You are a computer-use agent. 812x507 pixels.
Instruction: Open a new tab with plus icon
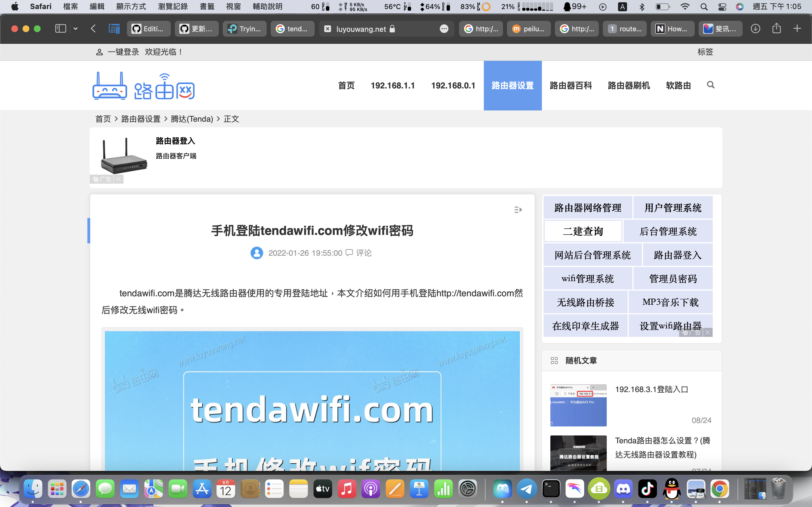coord(797,28)
